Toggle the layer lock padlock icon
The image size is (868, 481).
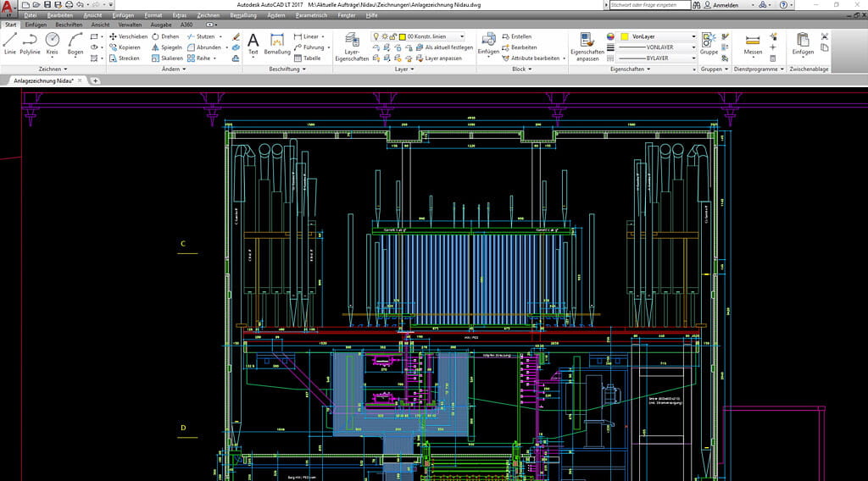[392, 36]
